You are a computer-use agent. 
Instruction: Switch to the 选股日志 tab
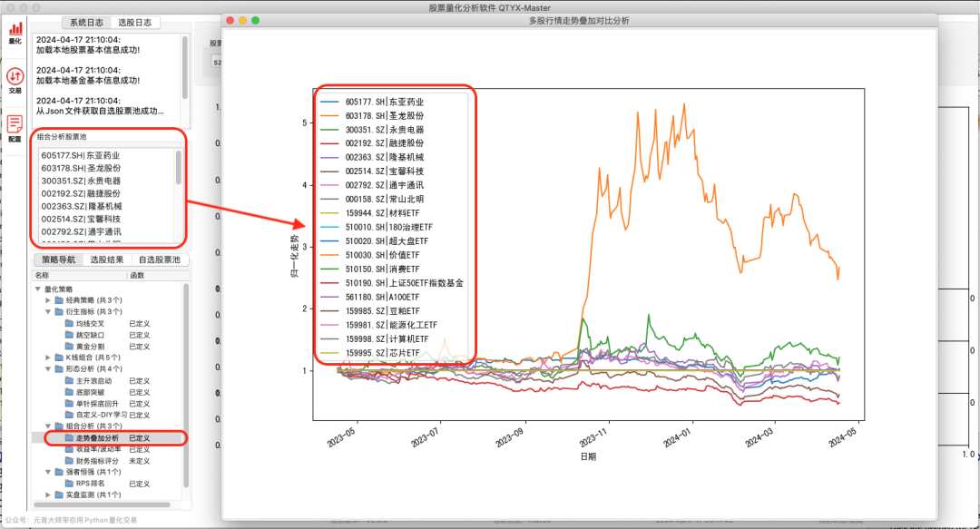[135, 23]
